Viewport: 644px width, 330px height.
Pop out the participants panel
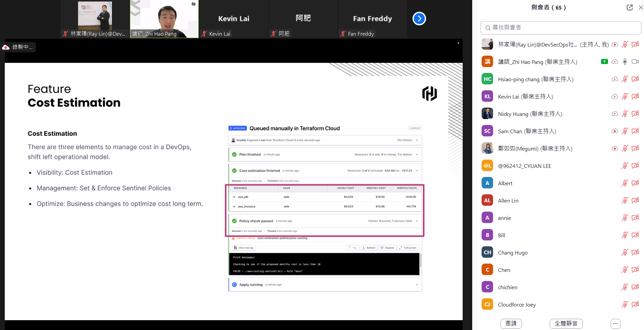pos(629,7)
